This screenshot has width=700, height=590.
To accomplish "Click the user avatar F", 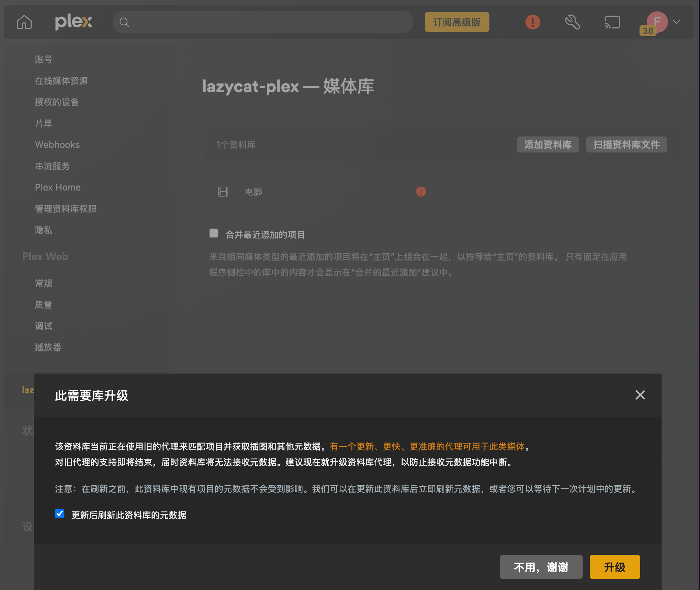I will 657,21.
